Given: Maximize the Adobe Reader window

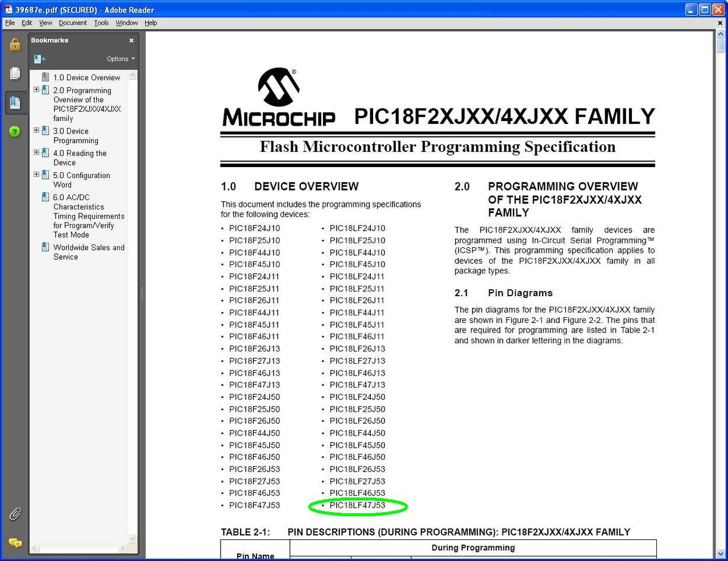Looking at the screenshot, I should [x=705, y=10].
